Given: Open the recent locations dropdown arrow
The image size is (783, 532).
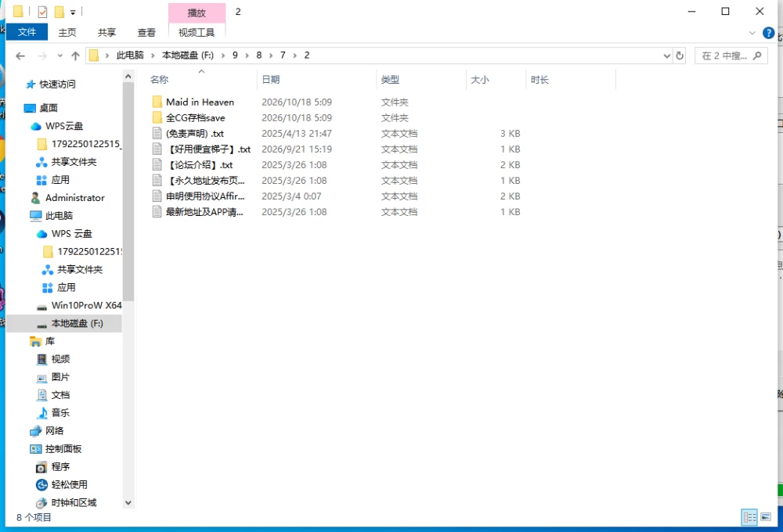Looking at the screenshot, I should 60,56.
